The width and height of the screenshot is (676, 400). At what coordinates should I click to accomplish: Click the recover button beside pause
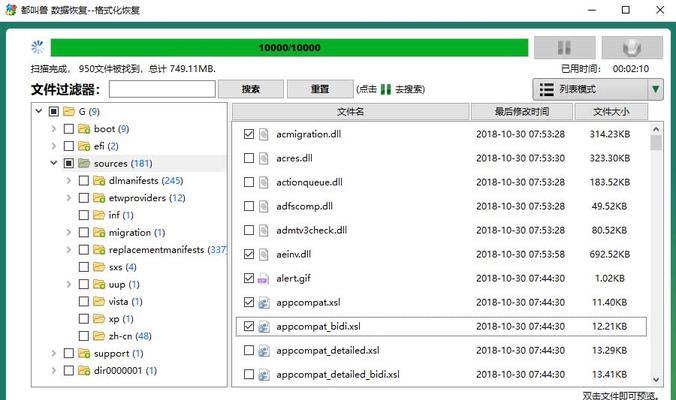pyautogui.click(x=632, y=47)
